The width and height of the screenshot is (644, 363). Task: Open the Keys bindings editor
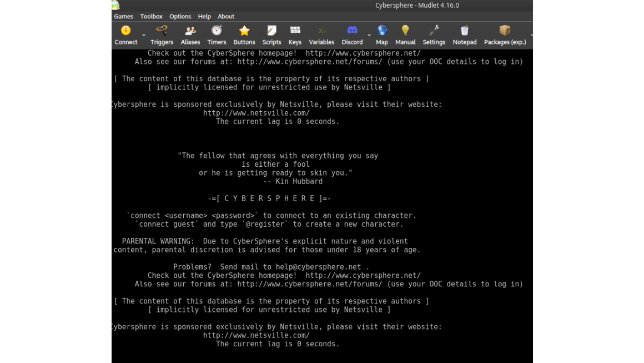tap(295, 35)
